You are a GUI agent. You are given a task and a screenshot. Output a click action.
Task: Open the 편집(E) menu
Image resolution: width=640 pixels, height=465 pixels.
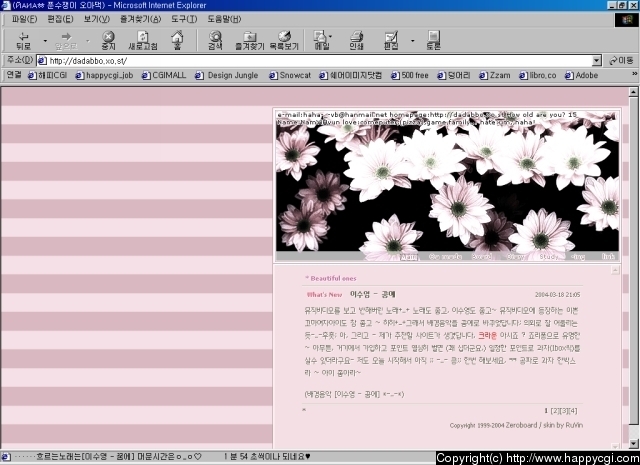60,19
